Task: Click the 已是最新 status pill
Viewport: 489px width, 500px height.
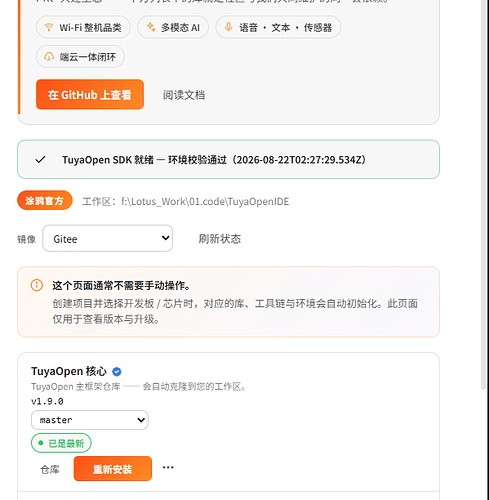Action: click(x=61, y=443)
